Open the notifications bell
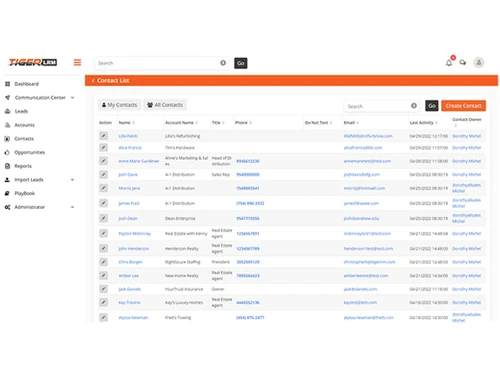Image resolution: width=500 pixels, height=375 pixels. 449,62
